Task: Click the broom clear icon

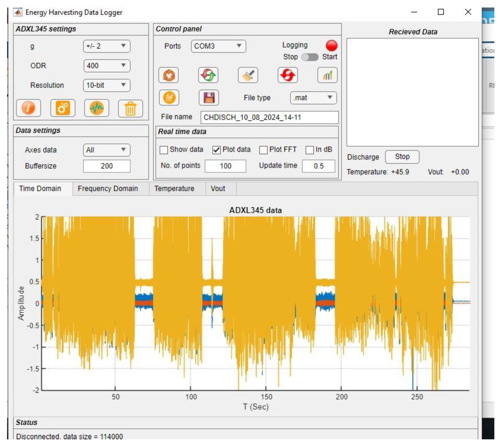Action: click(x=248, y=75)
